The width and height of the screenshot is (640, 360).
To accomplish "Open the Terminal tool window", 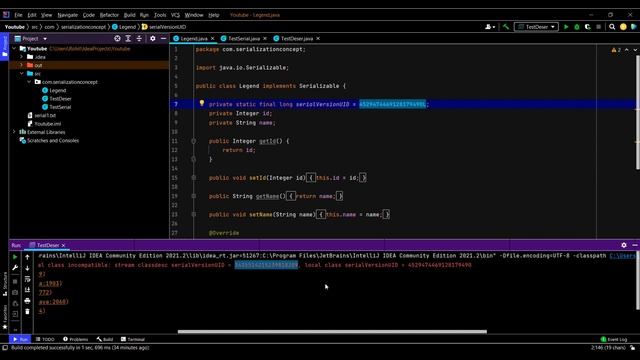I will tap(133, 339).
